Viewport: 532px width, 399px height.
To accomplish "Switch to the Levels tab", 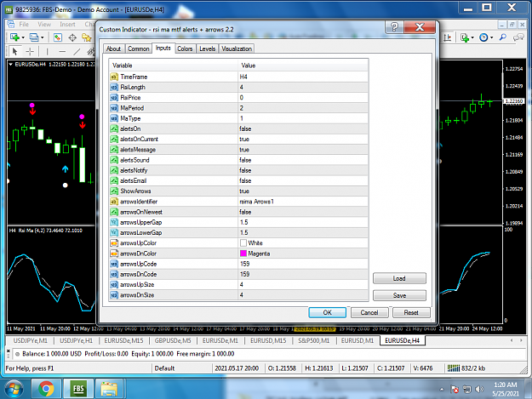I will coord(208,48).
